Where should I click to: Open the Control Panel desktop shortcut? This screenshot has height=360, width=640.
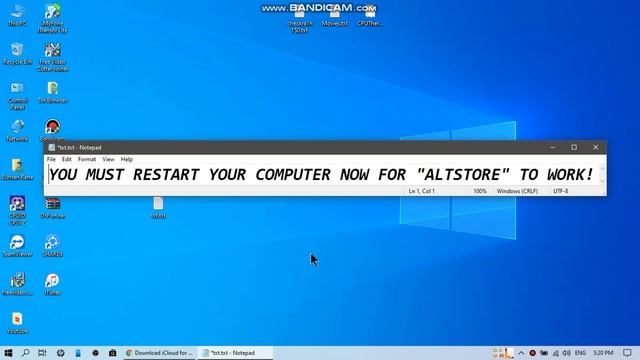coord(17,96)
